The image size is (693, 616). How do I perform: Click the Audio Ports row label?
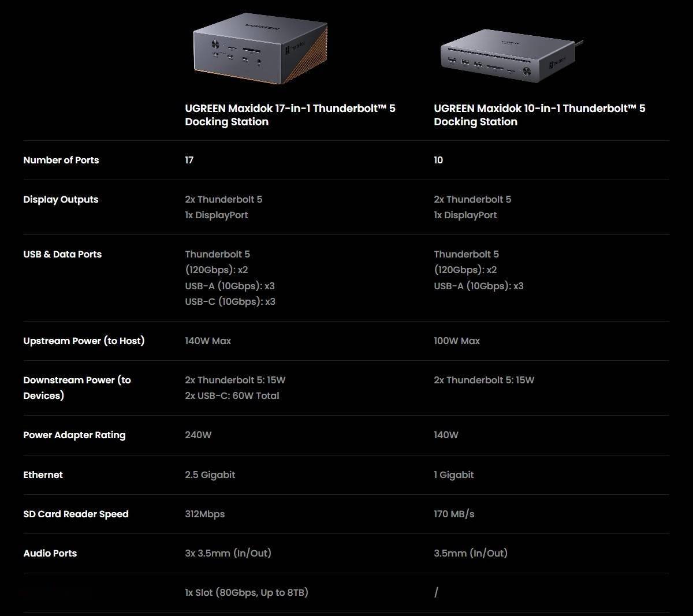[x=50, y=554]
